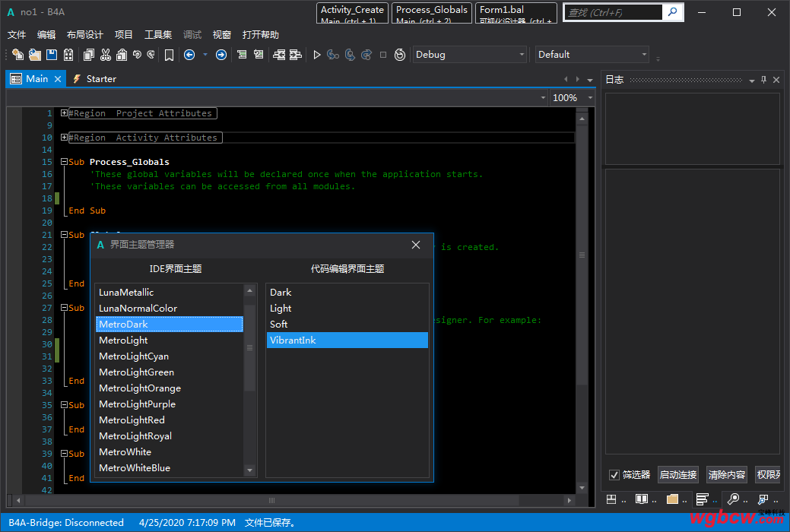
Task: Click the code editor horizontal scrollbar thumb
Action: (x=272, y=500)
